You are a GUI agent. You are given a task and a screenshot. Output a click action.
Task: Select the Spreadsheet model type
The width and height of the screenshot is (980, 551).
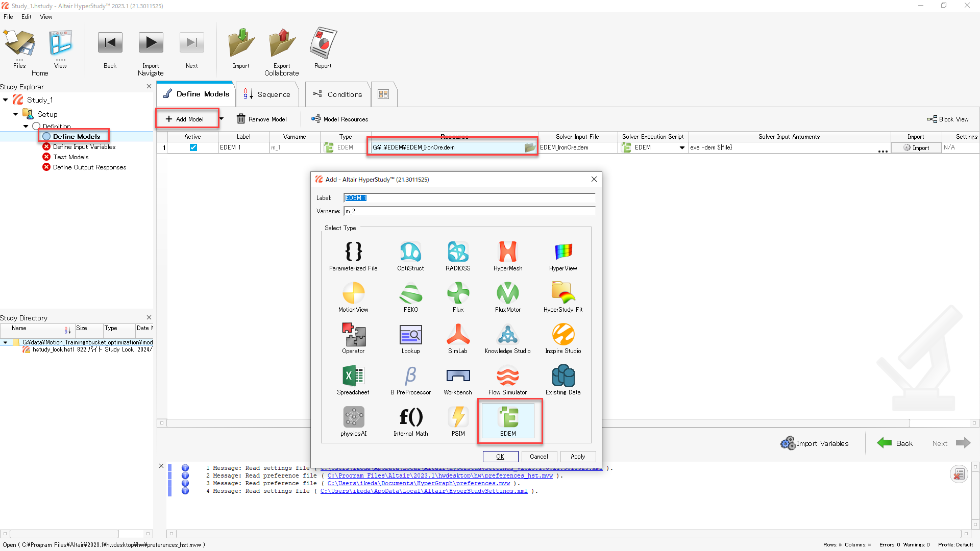click(x=353, y=376)
